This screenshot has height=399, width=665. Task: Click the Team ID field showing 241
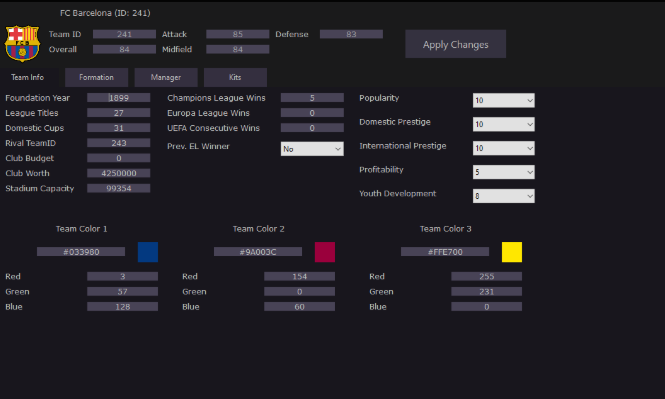click(124, 34)
